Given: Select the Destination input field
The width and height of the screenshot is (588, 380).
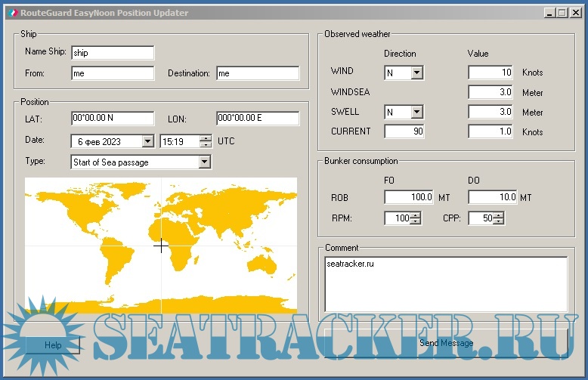Looking at the screenshot, I should pyautogui.click(x=257, y=73).
